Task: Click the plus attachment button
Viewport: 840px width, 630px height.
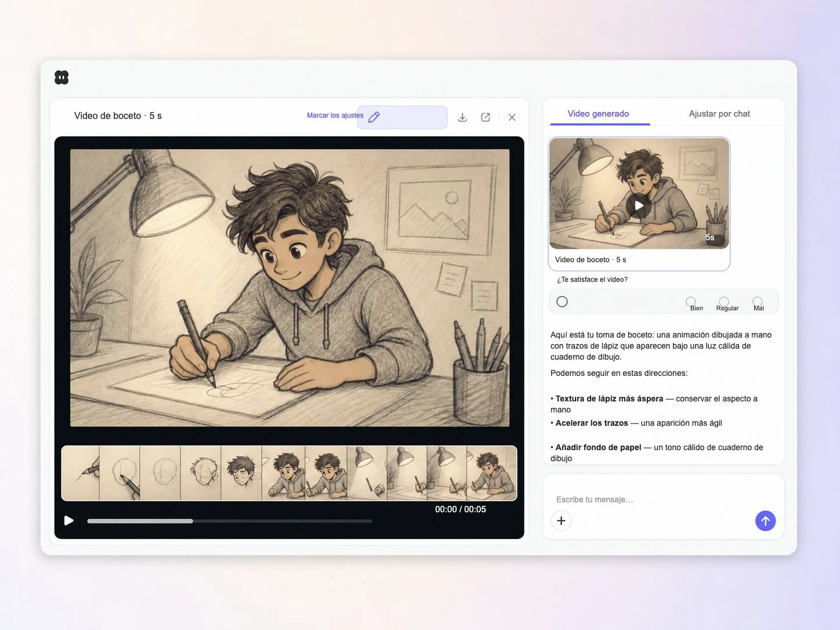Action: 561,521
